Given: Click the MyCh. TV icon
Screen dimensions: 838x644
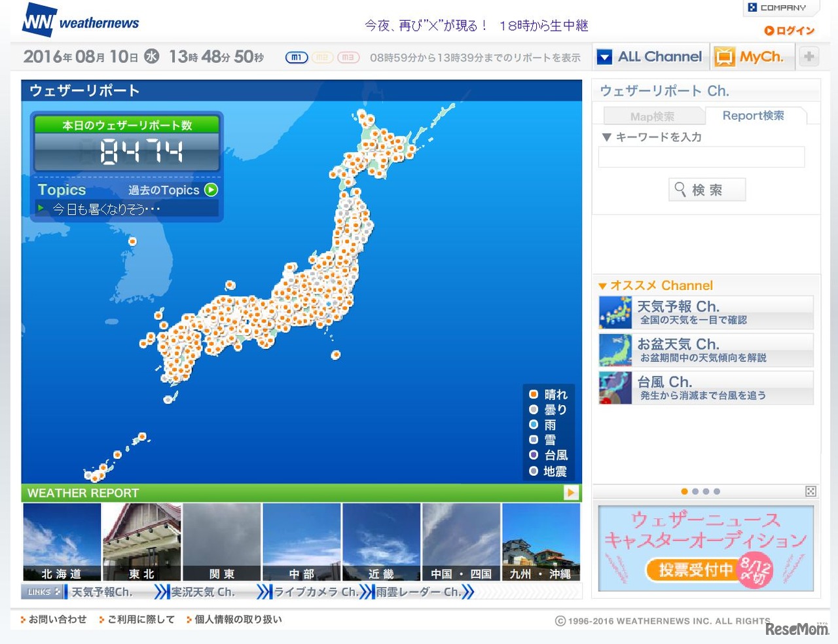Looking at the screenshot, I should click(x=724, y=56).
